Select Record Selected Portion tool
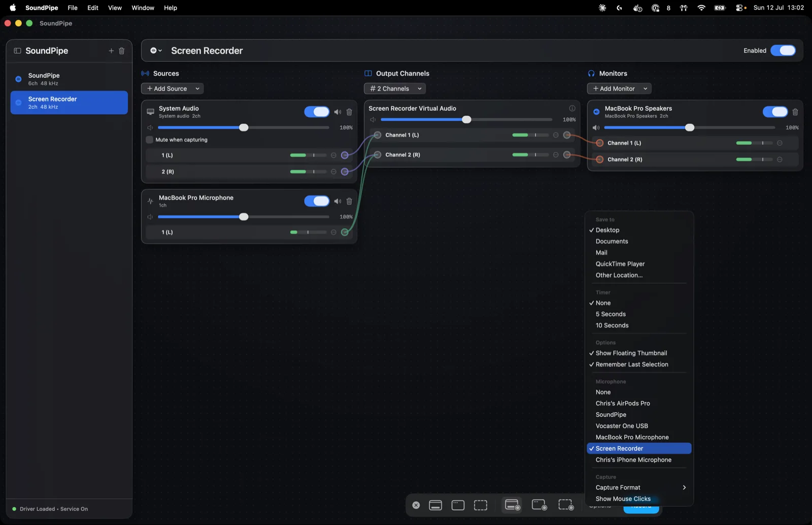The height and width of the screenshot is (525, 812). (x=566, y=505)
